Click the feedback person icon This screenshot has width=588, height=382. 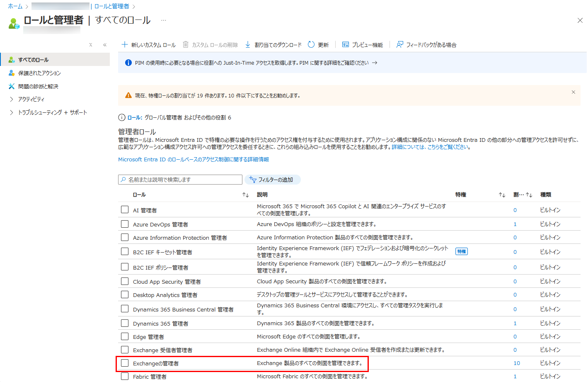click(x=399, y=44)
